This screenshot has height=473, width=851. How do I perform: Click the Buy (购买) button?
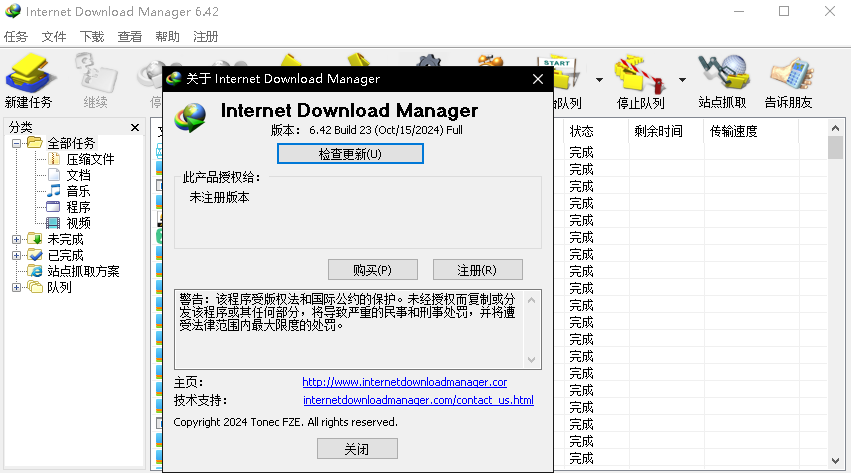point(373,270)
